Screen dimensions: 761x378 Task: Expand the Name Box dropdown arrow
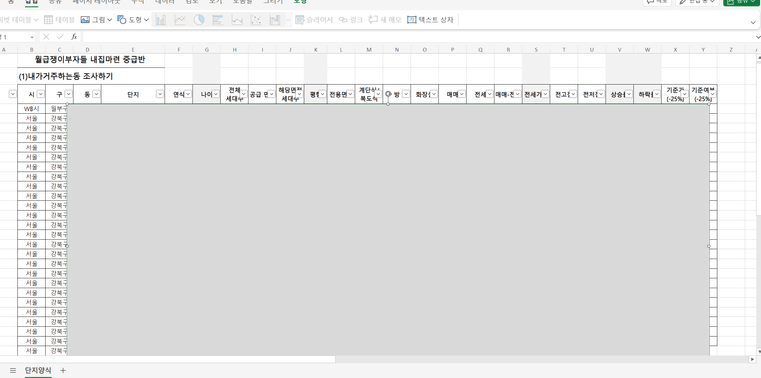32,37
